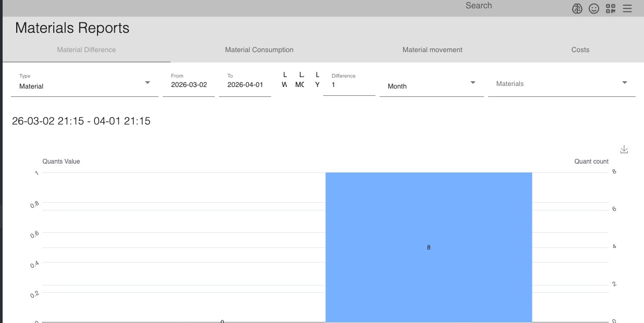Open the hamburger menu

click(x=627, y=9)
